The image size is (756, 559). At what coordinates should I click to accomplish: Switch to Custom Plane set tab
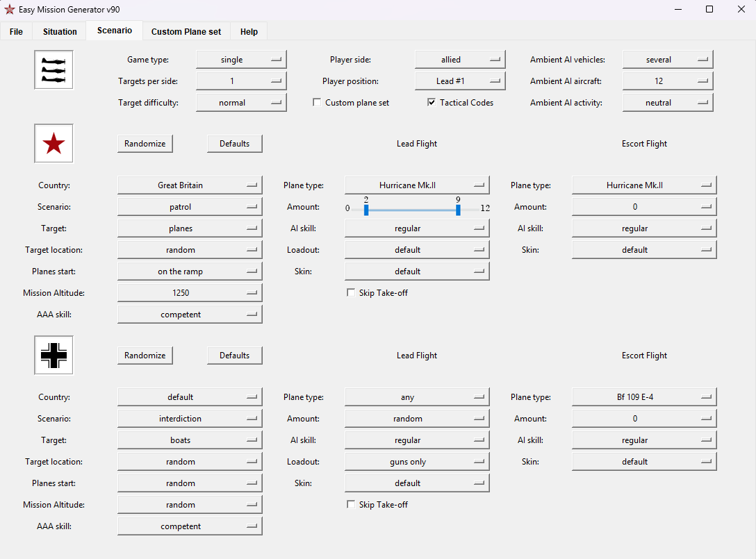tap(186, 31)
